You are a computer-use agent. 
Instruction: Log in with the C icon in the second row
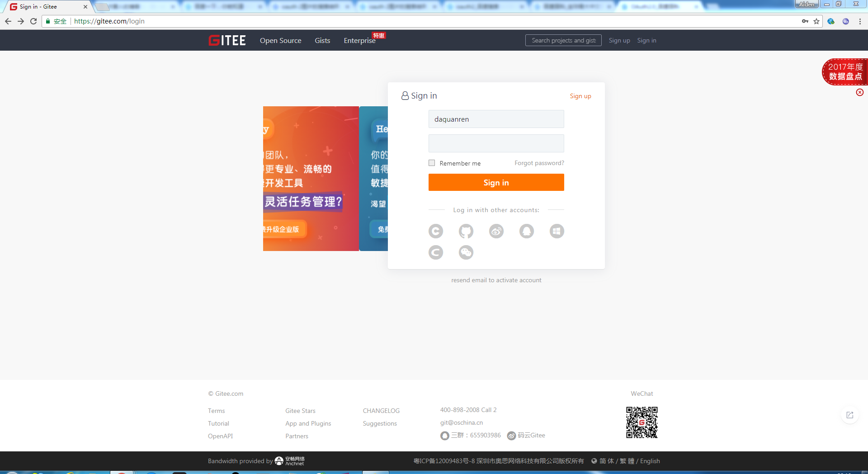click(436, 252)
